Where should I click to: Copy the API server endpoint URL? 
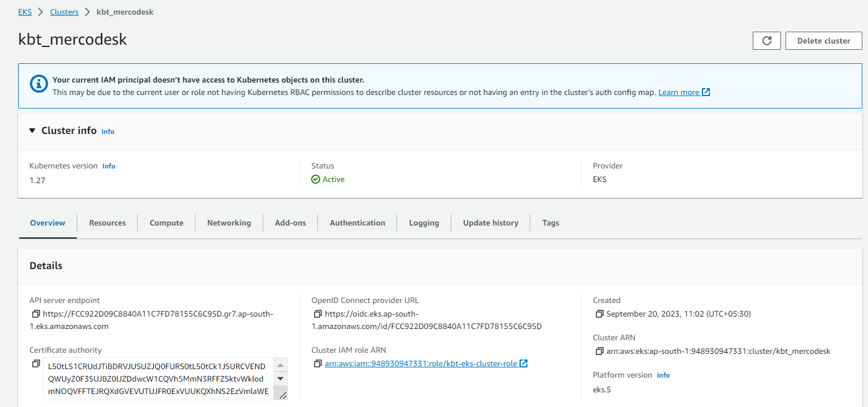point(36,314)
